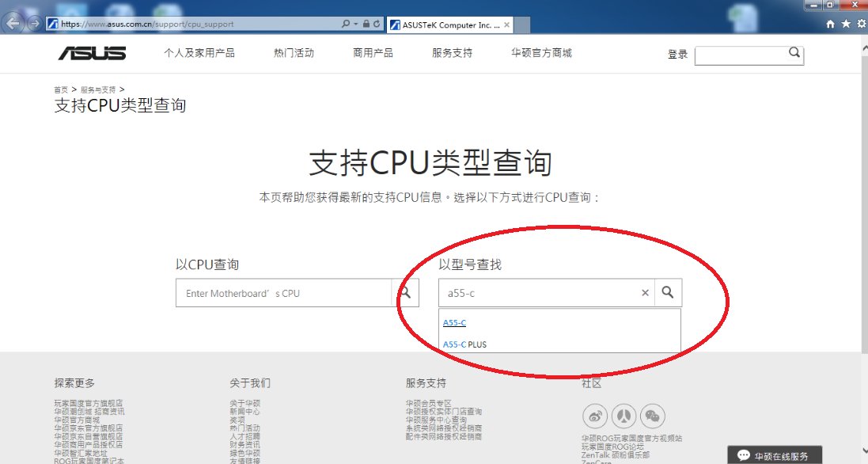
Task: Open the WeChat social icon in 社区 section
Action: pos(652,416)
